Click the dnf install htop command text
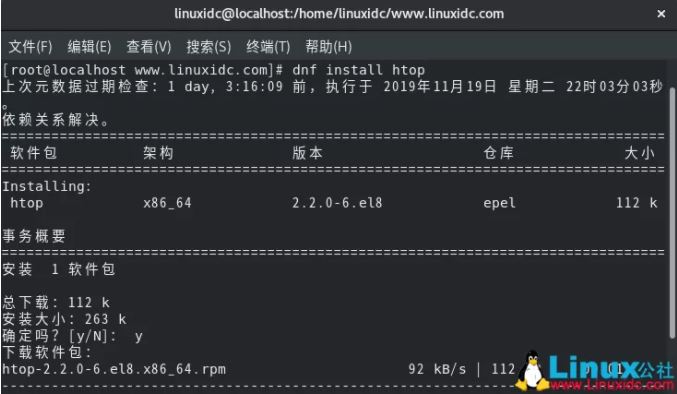 point(358,70)
